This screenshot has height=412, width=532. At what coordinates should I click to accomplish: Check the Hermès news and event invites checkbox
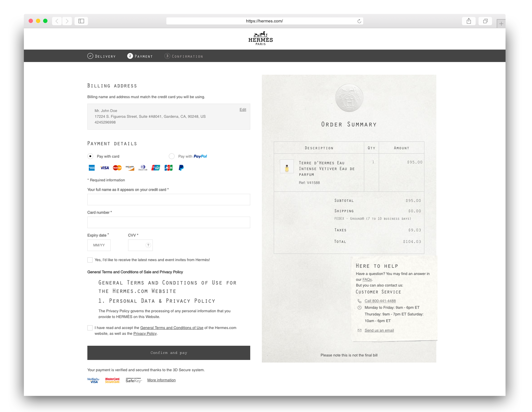coord(90,260)
